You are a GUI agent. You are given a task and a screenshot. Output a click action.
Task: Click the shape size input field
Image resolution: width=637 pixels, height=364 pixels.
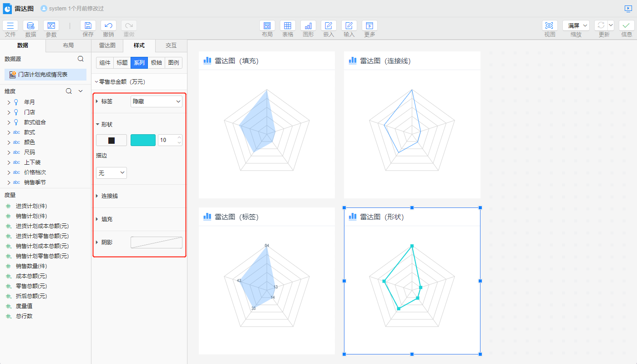coord(167,140)
